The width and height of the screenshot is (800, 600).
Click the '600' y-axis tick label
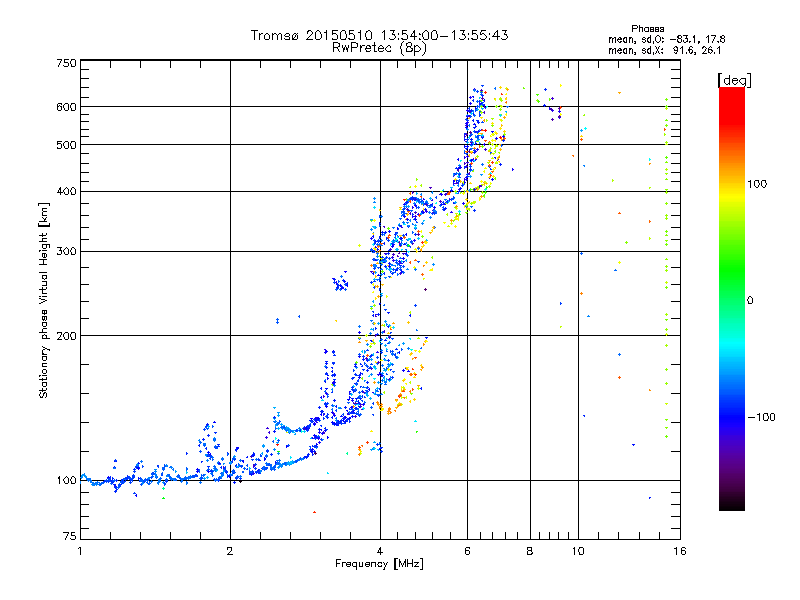[67, 107]
